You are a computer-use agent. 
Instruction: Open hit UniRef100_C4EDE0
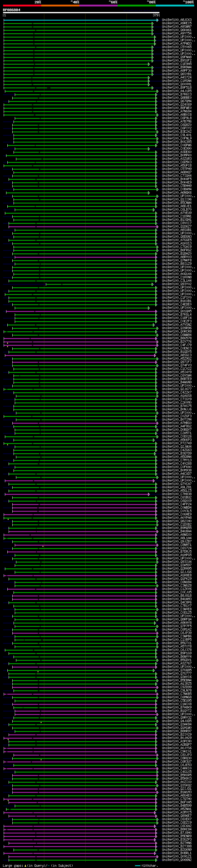pos(177,304)
